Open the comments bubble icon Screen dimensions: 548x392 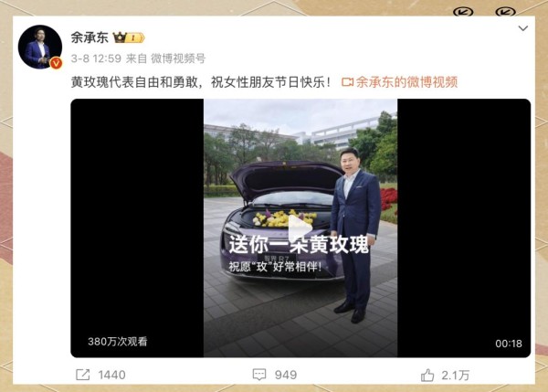(x=259, y=375)
